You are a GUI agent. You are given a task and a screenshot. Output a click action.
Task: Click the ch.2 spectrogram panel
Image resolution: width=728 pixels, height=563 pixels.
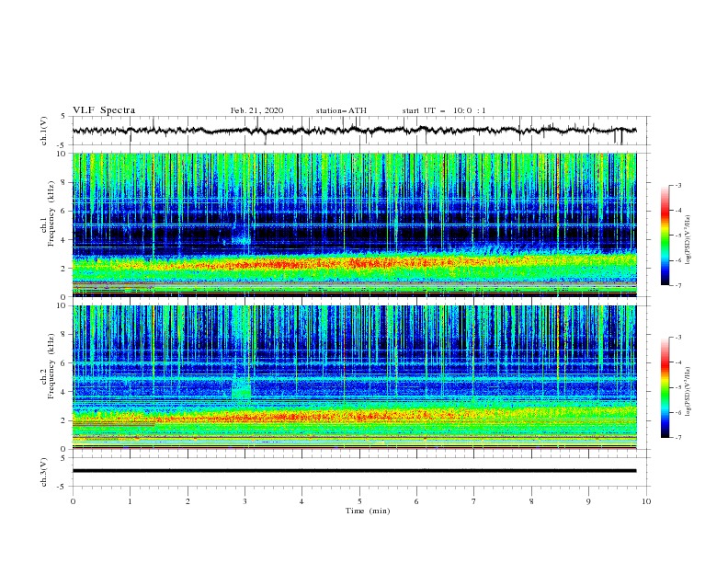tap(355, 377)
